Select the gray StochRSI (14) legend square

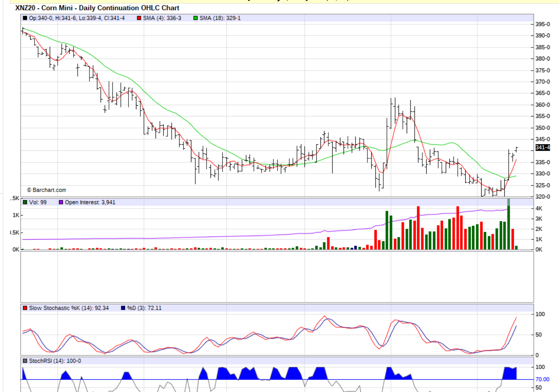click(25, 361)
